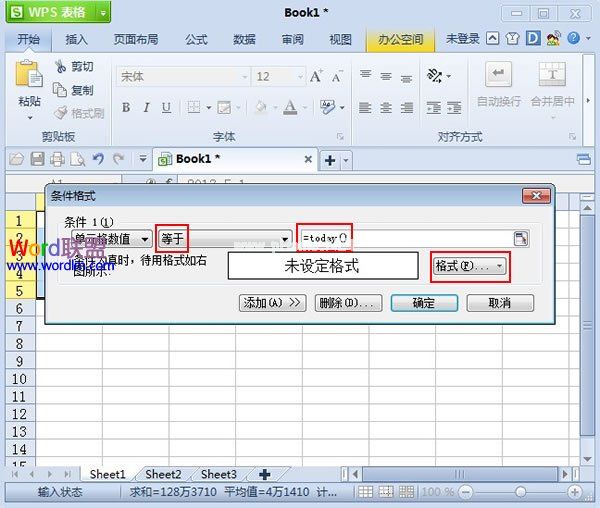Switch to the 数据 ribbon tab
This screenshot has height=508, width=600.
point(245,39)
